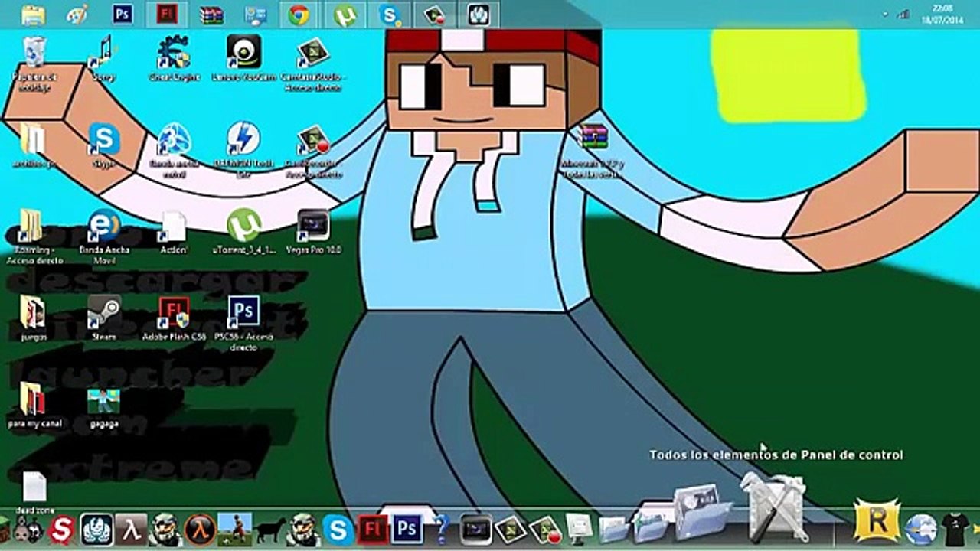
Task: Launch Google Chrome from the top taskbar
Action: tap(299, 14)
